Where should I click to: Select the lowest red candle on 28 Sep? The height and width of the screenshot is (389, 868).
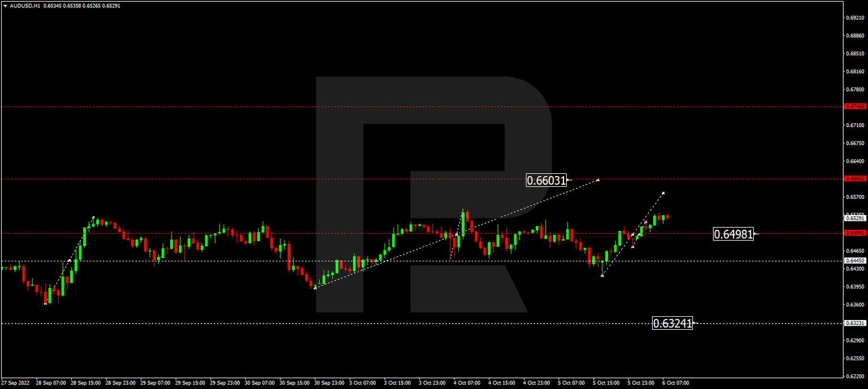[45, 296]
